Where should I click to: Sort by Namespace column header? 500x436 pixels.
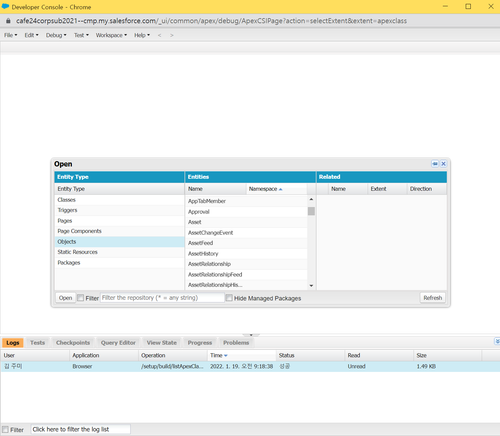click(x=276, y=189)
